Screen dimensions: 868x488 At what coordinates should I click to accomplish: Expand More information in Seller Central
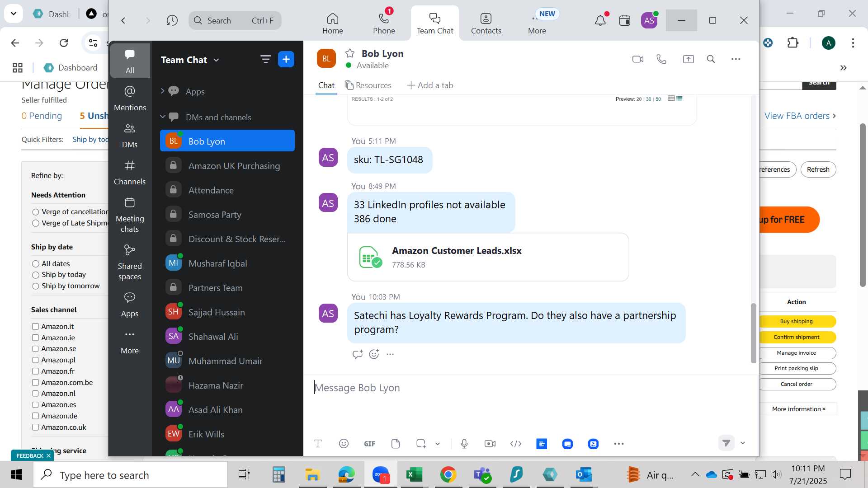[x=798, y=409]
